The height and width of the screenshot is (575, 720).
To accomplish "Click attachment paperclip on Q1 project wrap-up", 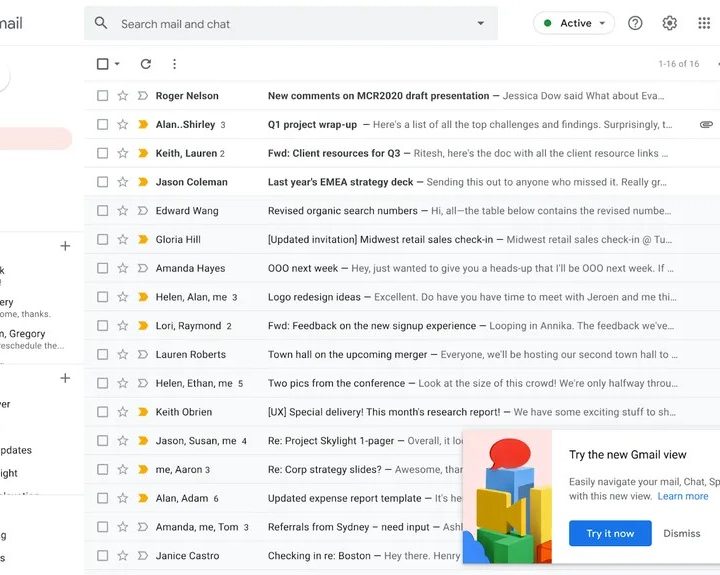I will tap(706, 124).
